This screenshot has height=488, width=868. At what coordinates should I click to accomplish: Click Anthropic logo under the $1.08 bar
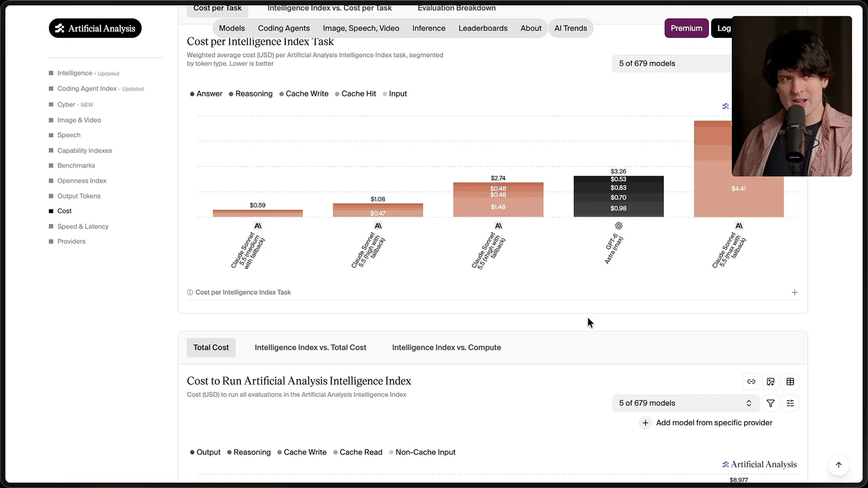[378, 226]
